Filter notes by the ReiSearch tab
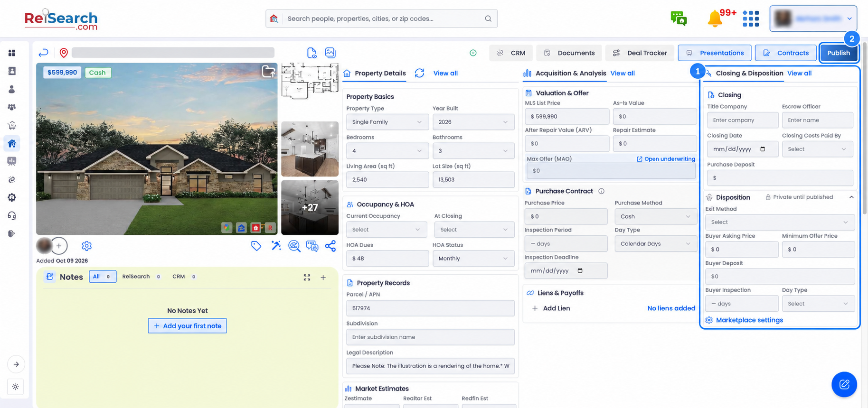 (x=141, y=277)
